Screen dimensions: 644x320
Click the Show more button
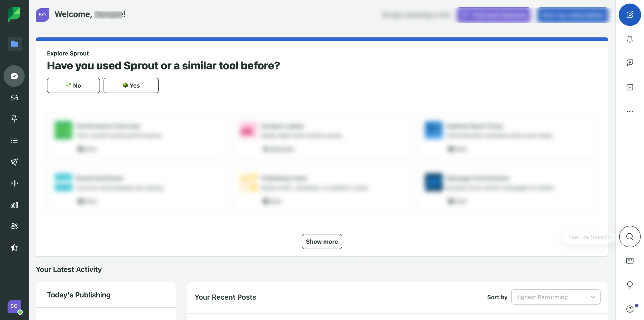[321, 242]
